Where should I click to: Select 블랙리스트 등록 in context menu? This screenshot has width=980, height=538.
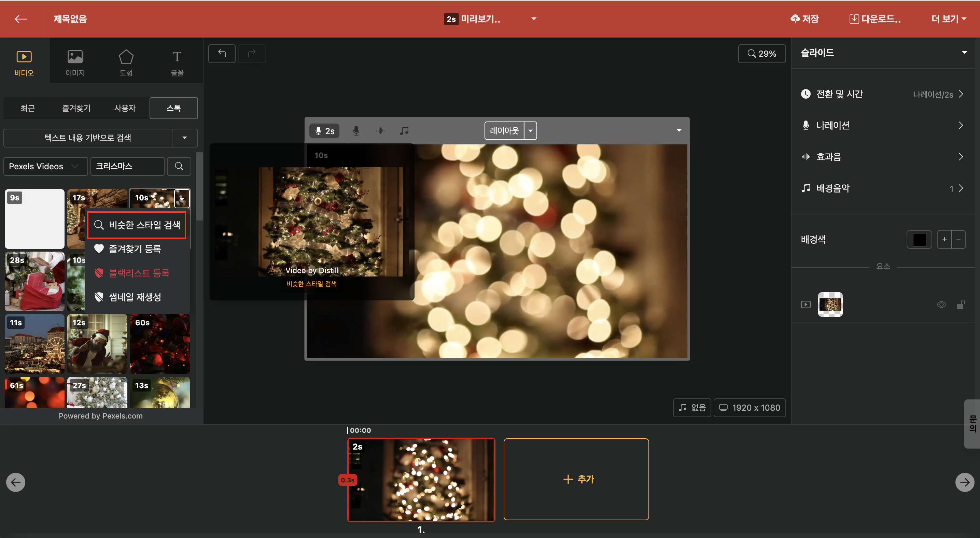coord(137,273)
